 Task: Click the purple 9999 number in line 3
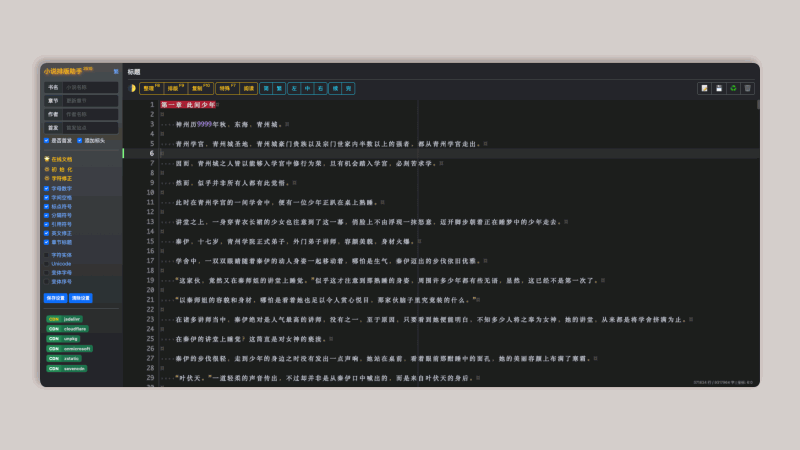[x=204, y=124]
